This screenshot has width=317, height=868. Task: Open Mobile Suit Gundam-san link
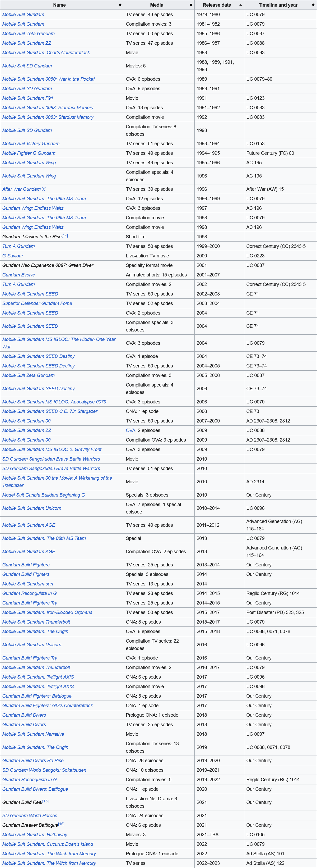pyautogui.click(x=27, y=584)
